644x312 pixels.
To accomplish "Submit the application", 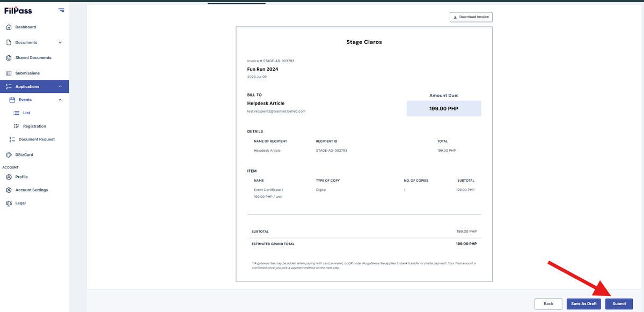I will point(619,304).
